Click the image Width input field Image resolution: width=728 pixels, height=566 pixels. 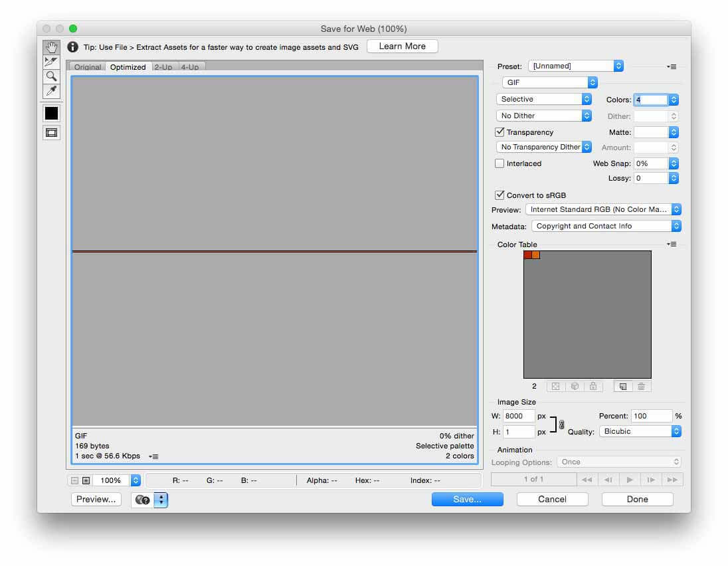click(x=519, y=416)
